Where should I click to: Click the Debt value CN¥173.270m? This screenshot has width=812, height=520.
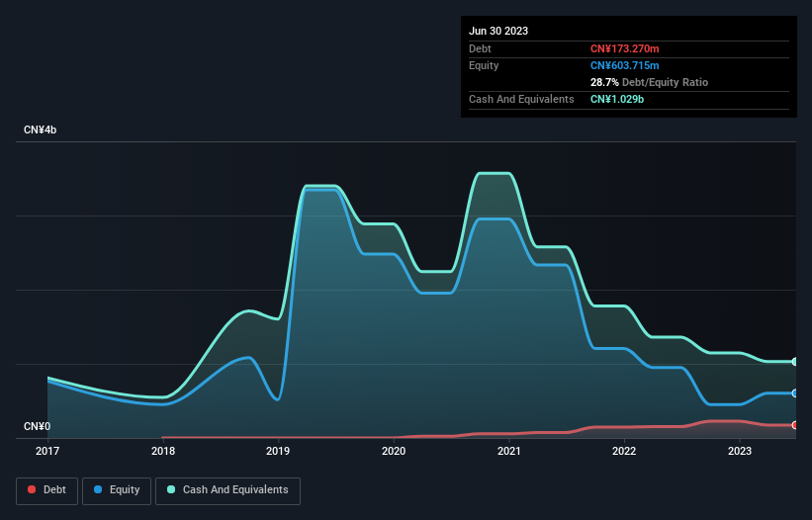[x=624, y=48]
